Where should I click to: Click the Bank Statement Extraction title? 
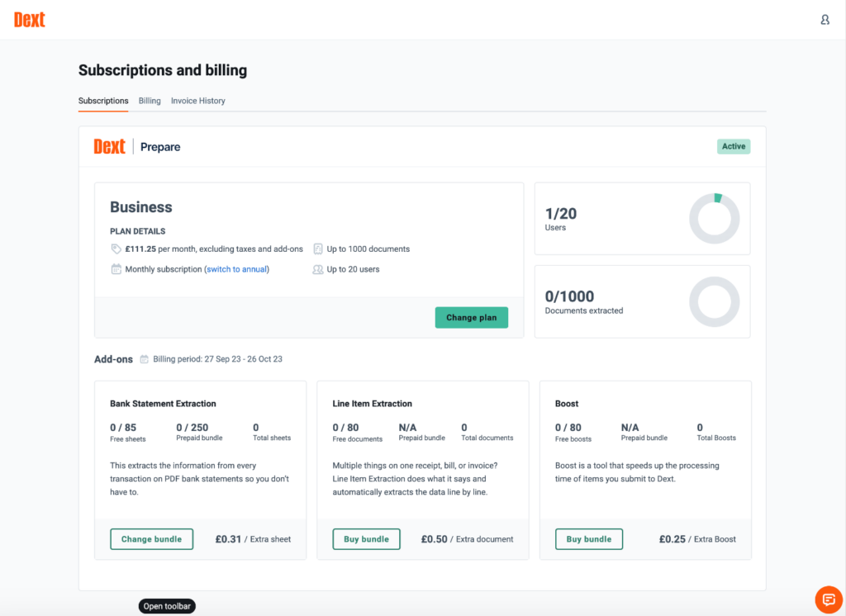click(163, 404)
